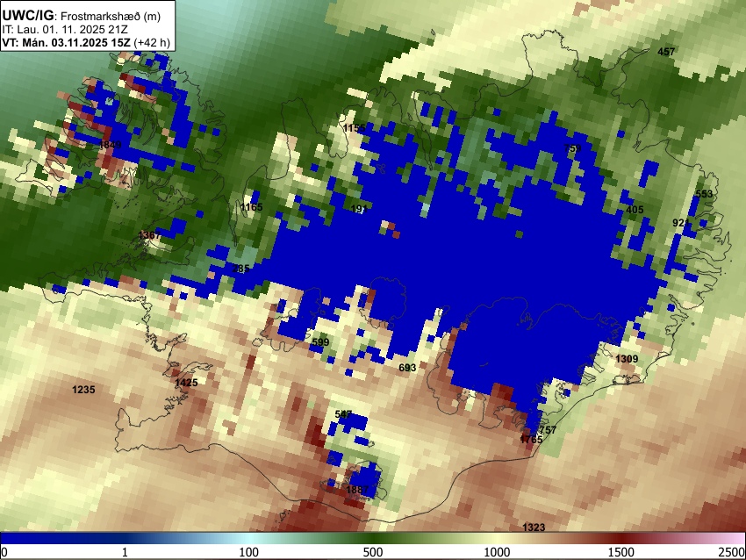Screen dimensions: 746x560
Task: Click the 1887 value label
Action: (357, 490)
